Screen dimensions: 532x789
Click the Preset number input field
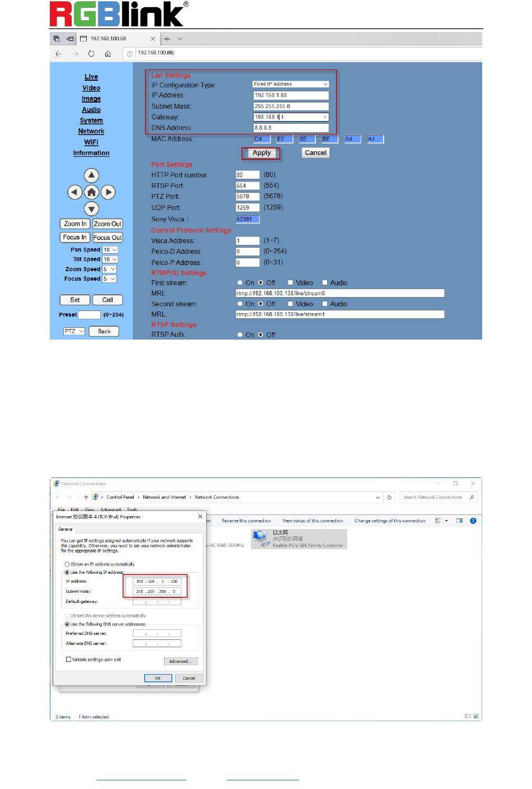tap(89, 315)
